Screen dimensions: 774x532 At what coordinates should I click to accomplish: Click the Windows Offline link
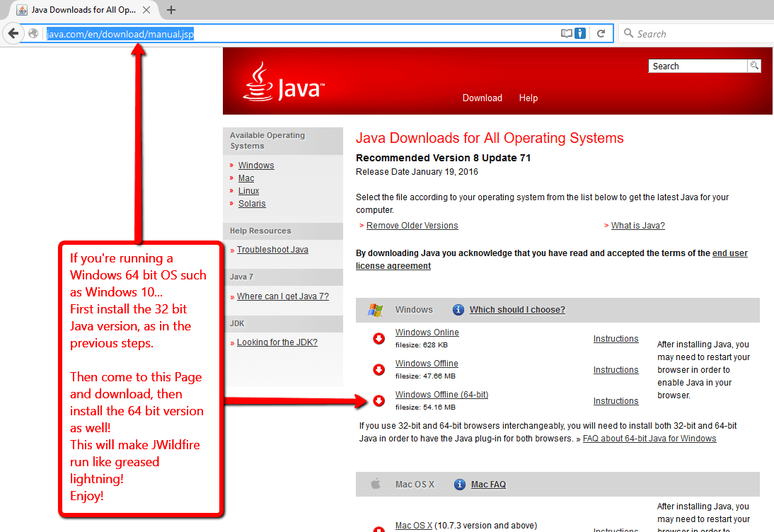427,364
